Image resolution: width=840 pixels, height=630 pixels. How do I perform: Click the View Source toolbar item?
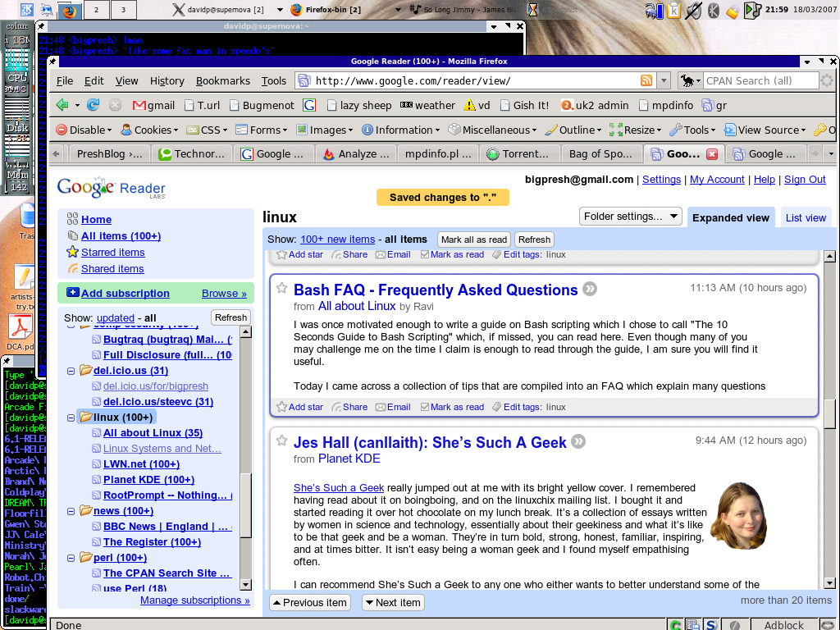(x=765, y=130)
